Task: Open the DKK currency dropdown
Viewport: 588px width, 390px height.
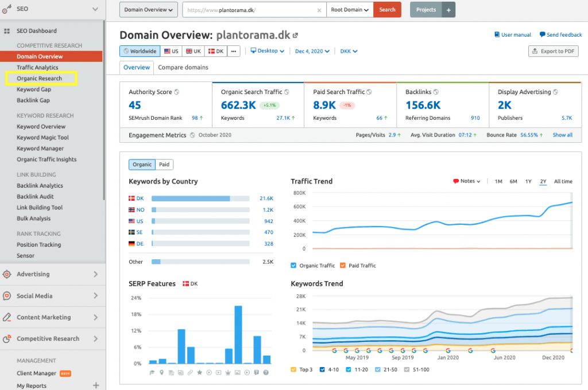Action: click(x=349, y=51)
